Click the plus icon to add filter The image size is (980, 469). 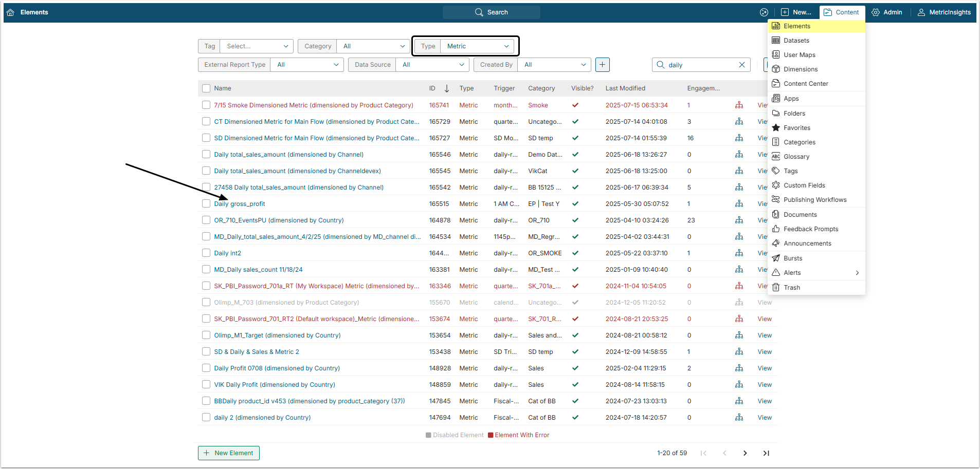(x=602, y=65)
